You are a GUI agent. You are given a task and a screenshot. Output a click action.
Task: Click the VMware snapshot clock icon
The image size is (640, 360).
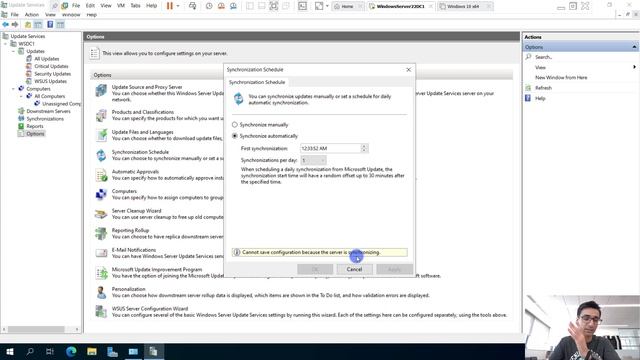tap(209, 6)
